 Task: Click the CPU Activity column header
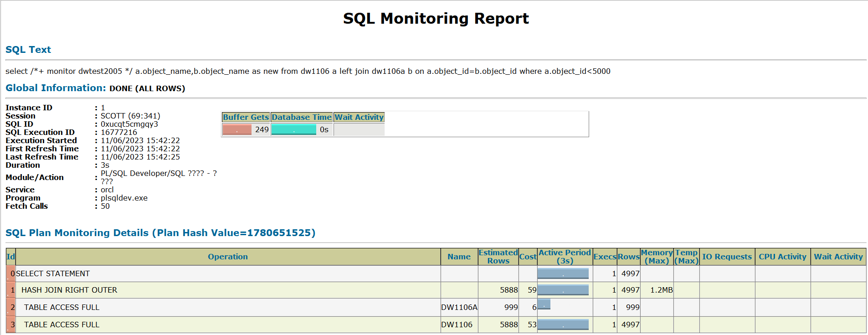[x=782, y=257]
